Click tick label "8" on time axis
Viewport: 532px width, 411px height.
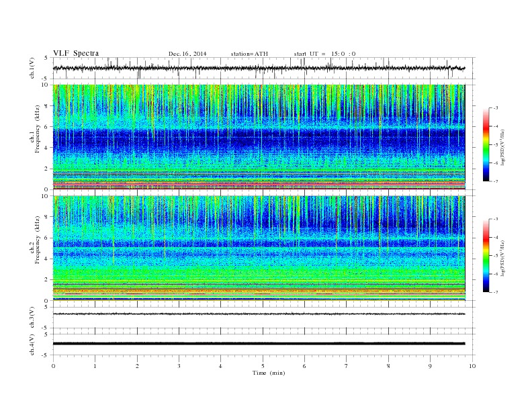[x=388, y=366]
